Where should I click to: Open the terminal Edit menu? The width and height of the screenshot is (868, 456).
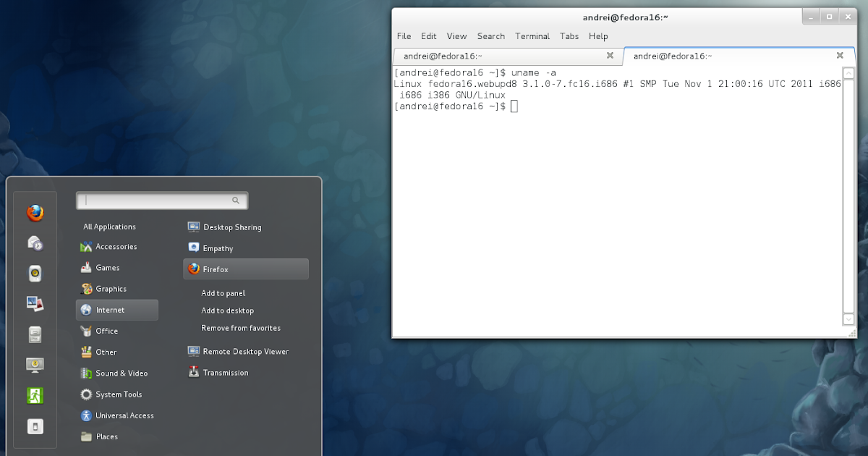(x=429, y=36)
